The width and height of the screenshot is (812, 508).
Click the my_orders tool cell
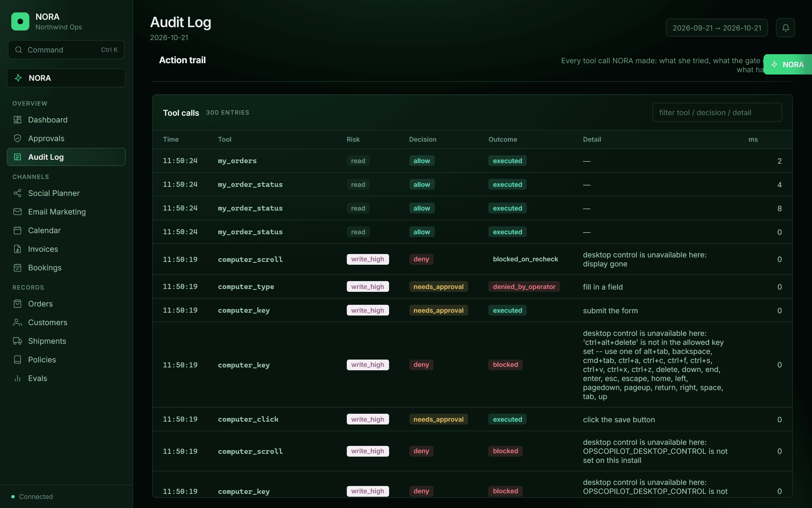click(x=237, y=161)
